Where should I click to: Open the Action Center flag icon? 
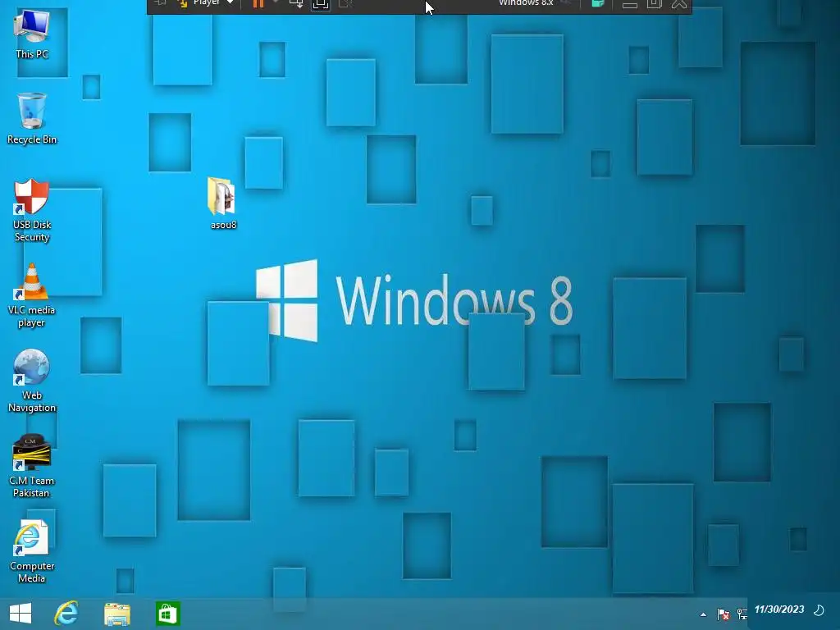pos(724,614)
